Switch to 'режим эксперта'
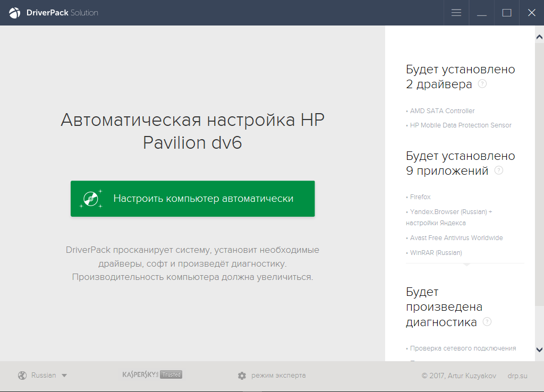This screenshot has height=392, width=544. pos(278,376)
